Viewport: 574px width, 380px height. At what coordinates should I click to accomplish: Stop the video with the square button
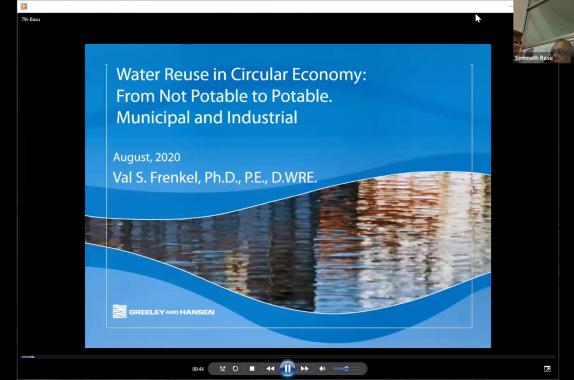coord(252,369)
